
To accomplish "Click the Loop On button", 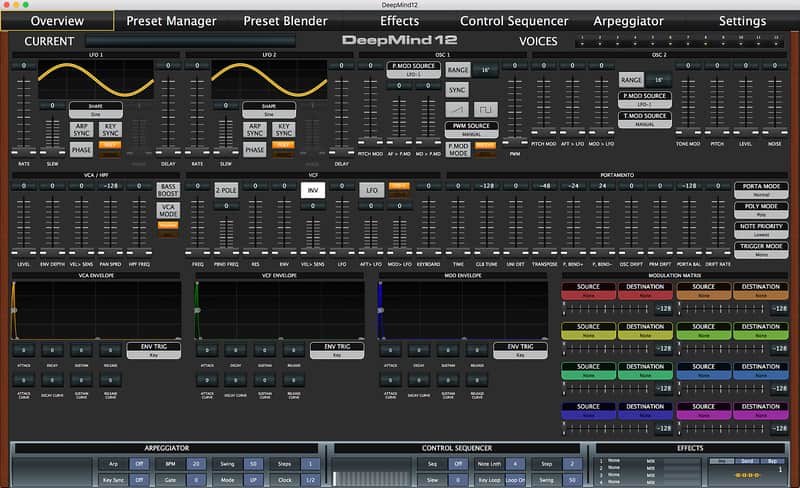I will (515, 480).
